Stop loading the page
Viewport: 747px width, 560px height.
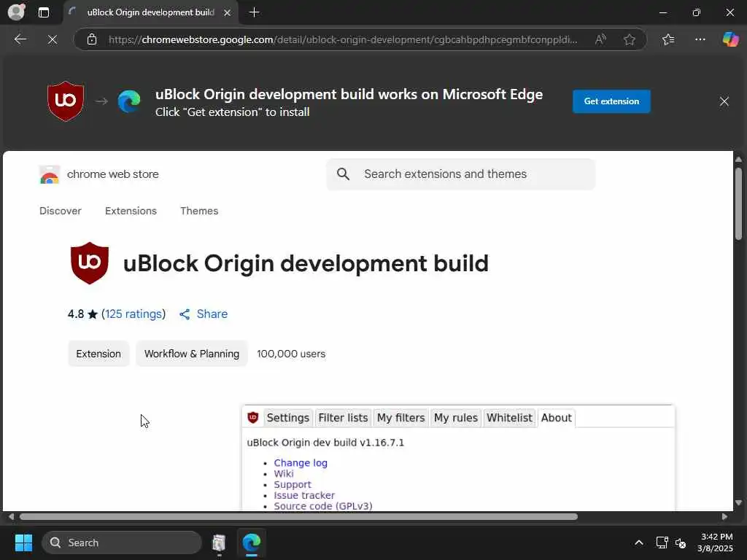coord(53,39)
